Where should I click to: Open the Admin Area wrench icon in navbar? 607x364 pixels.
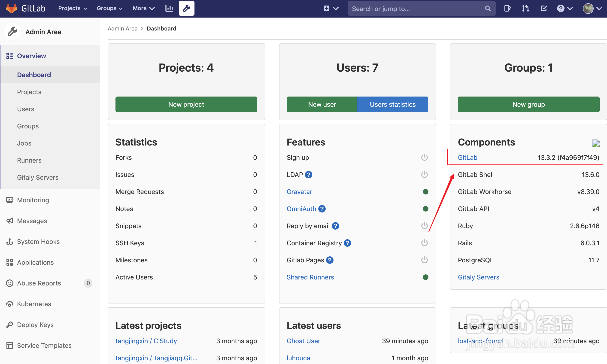pyautogui.click(x=186, y=8)
